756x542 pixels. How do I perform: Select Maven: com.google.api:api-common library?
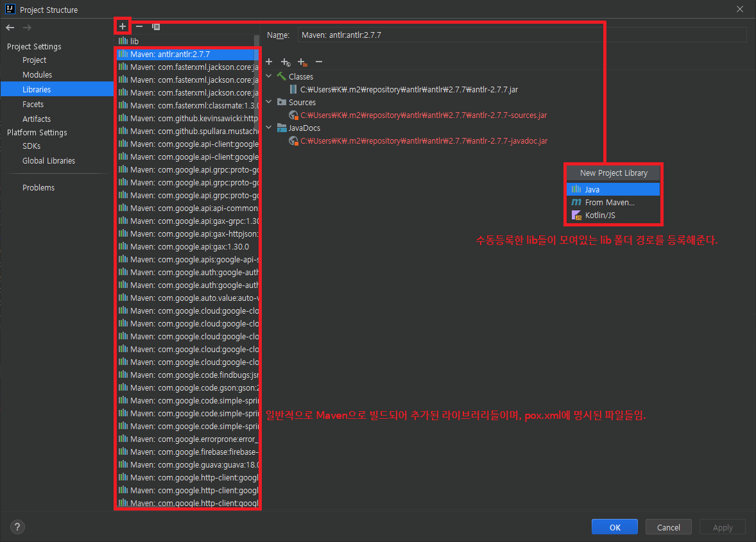tap(187, 208)
